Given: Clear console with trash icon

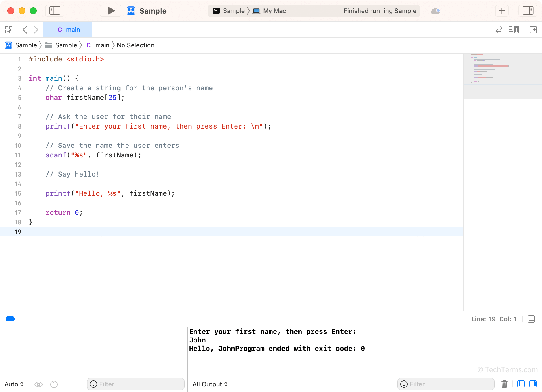Looking at the screenshot, I should (504, 384).
